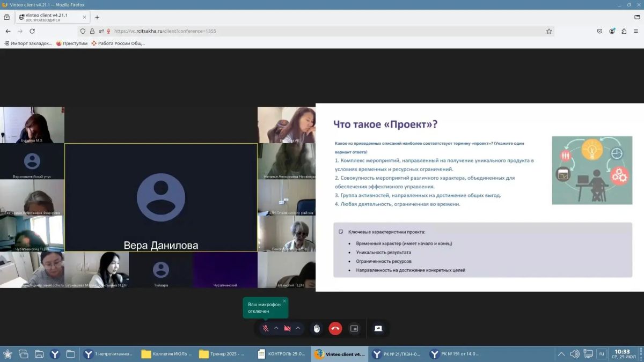Switch to 'РК № 21/ГКЗН-0...' taskbar window

pos(397,354)
